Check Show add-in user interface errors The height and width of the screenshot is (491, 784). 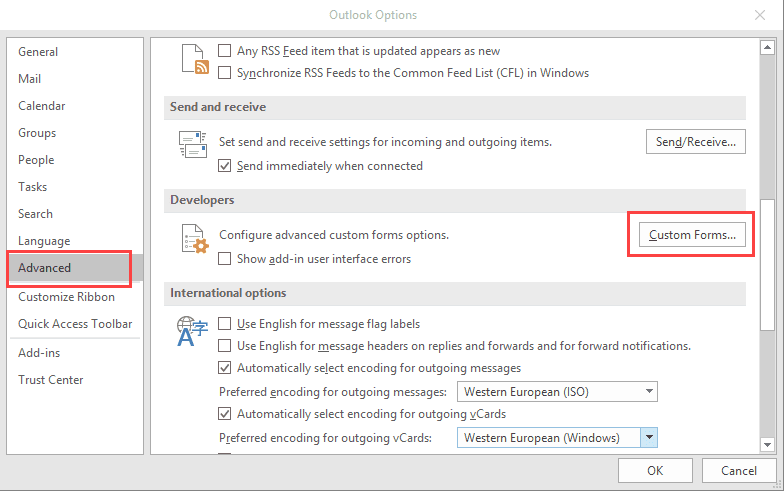click(224, 258)
